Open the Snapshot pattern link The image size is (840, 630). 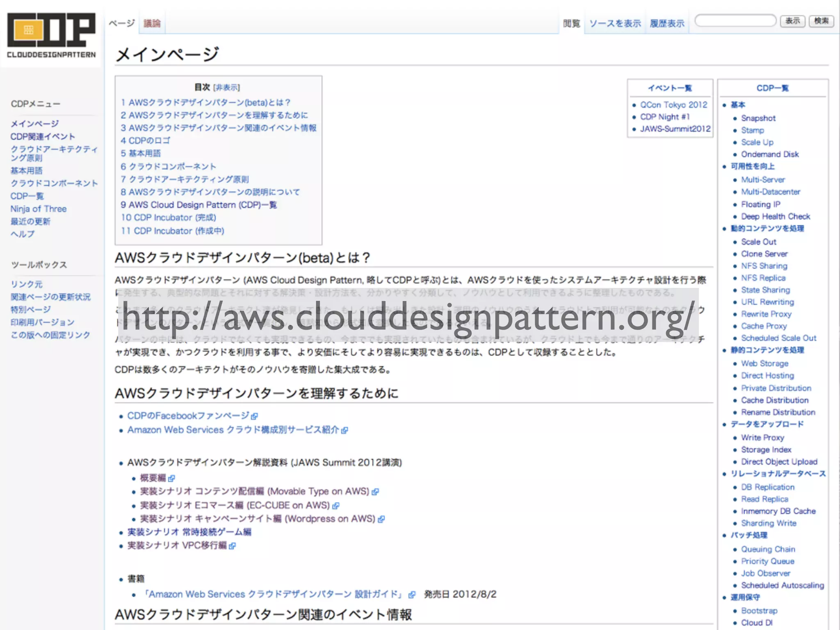[x=758, y=118]
